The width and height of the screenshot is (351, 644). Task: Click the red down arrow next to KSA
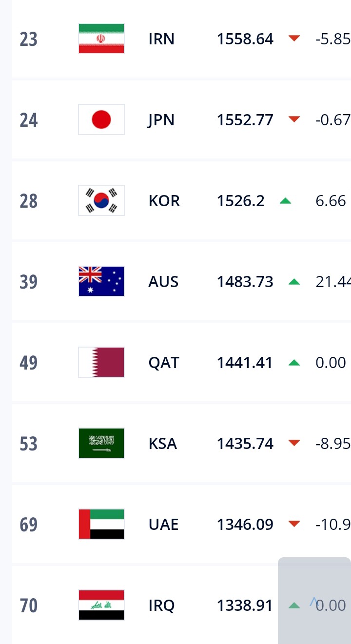[x=294, y=443]
